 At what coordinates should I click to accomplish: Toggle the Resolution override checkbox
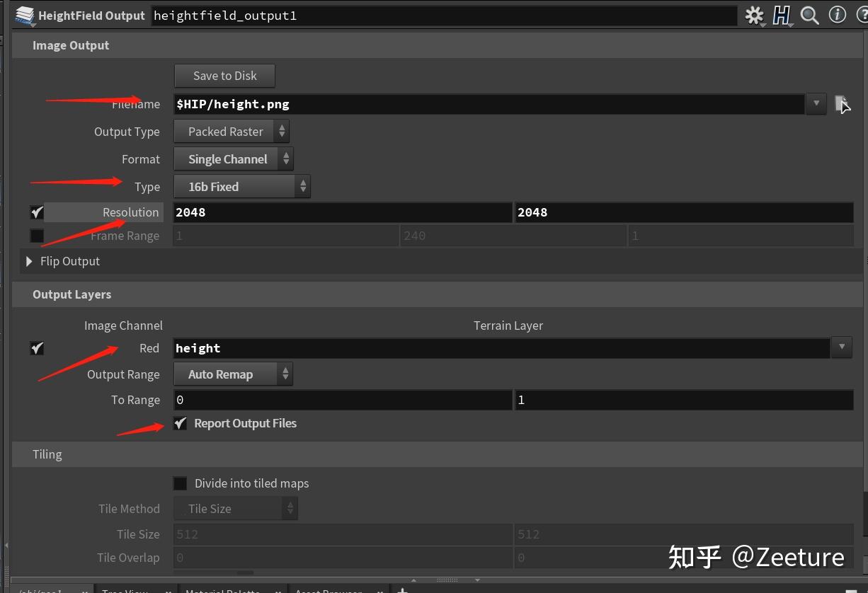tap(38, 212)
